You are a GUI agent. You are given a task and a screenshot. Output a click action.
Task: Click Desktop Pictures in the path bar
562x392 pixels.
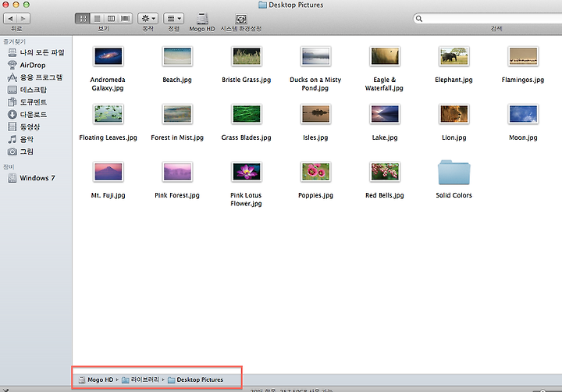point(195,380)
